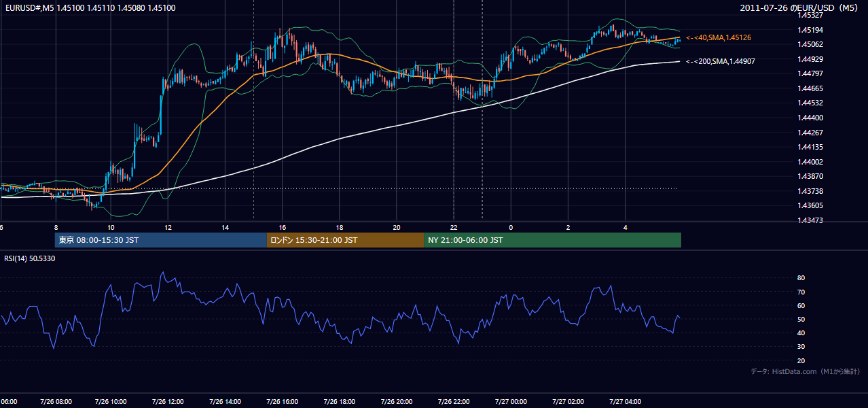Click the ロンドン 15:30-21:00 JST session bar
The width and height of the screenshot is (868, 408).
pos(345,240)
